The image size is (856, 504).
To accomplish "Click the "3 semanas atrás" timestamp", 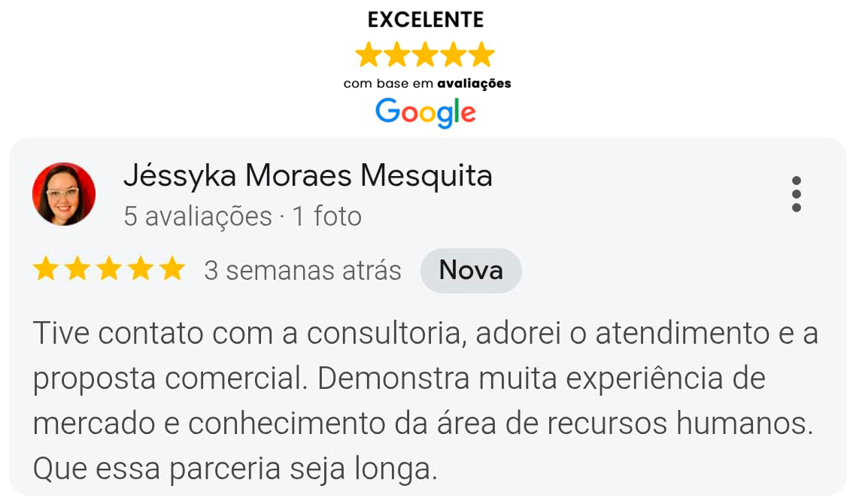I will pyautogui.click(x=302, y=270).
